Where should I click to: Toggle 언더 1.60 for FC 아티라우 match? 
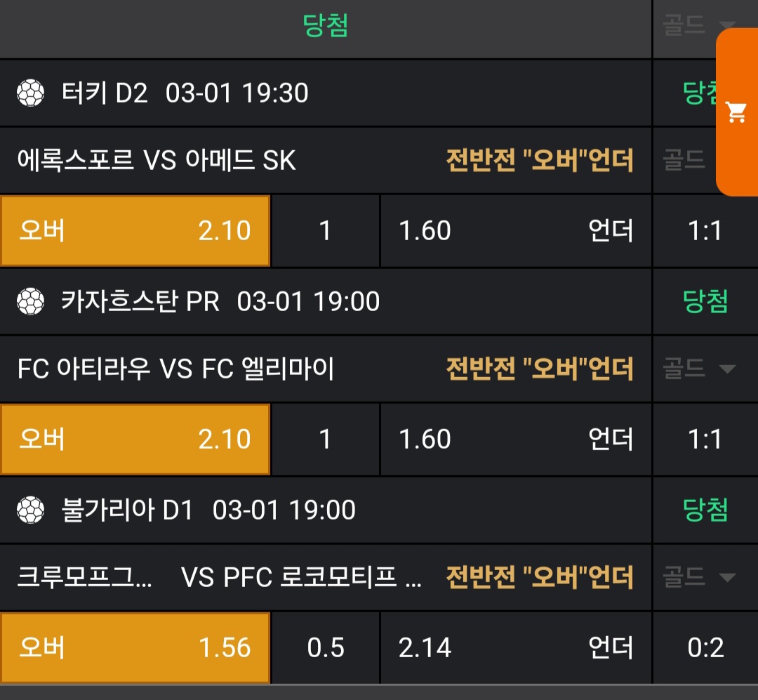[516, 440]
